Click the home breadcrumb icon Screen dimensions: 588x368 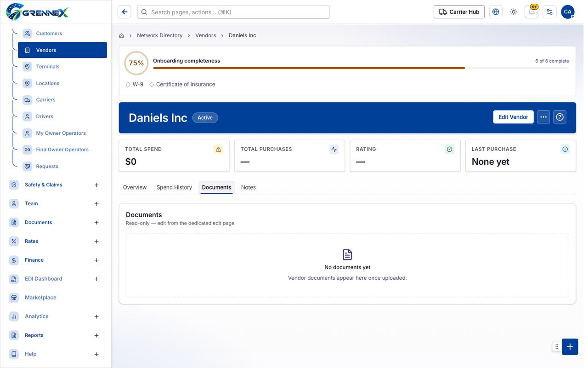pos(121,35)
